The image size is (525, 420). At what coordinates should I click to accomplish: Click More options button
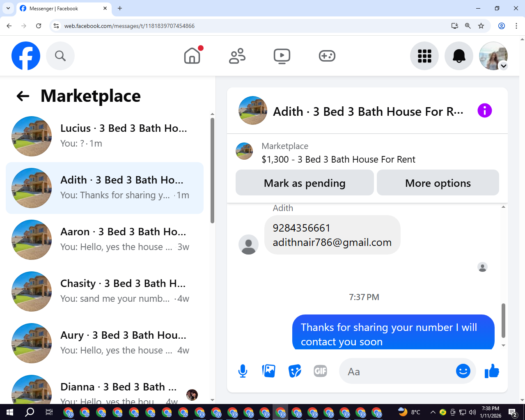(x=438, y=183)
